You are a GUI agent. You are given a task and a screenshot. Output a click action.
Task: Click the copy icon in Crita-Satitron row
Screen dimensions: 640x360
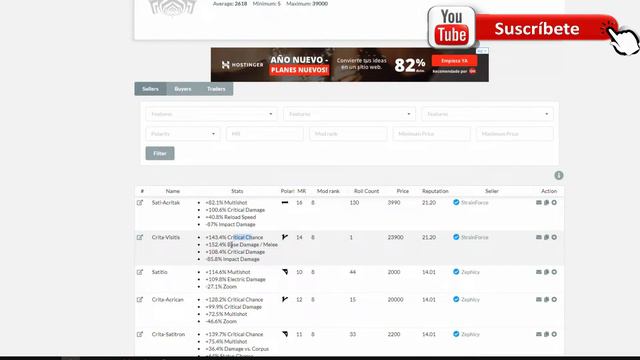546,334
